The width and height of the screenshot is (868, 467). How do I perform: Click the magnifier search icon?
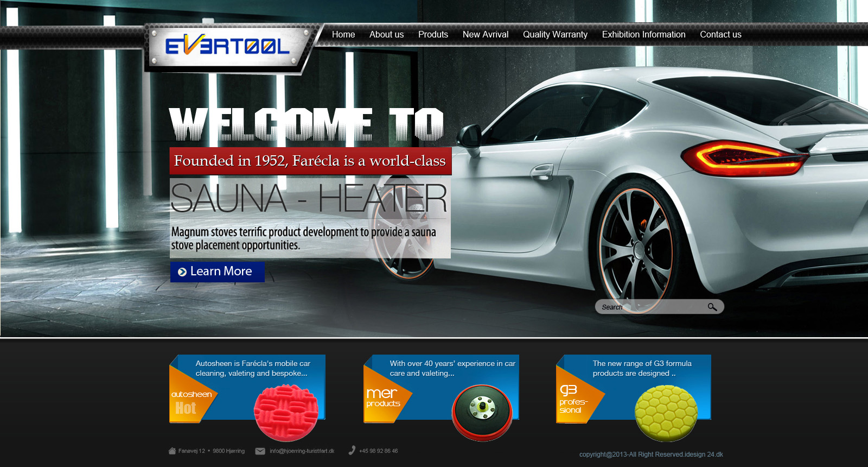coord(712,307)
